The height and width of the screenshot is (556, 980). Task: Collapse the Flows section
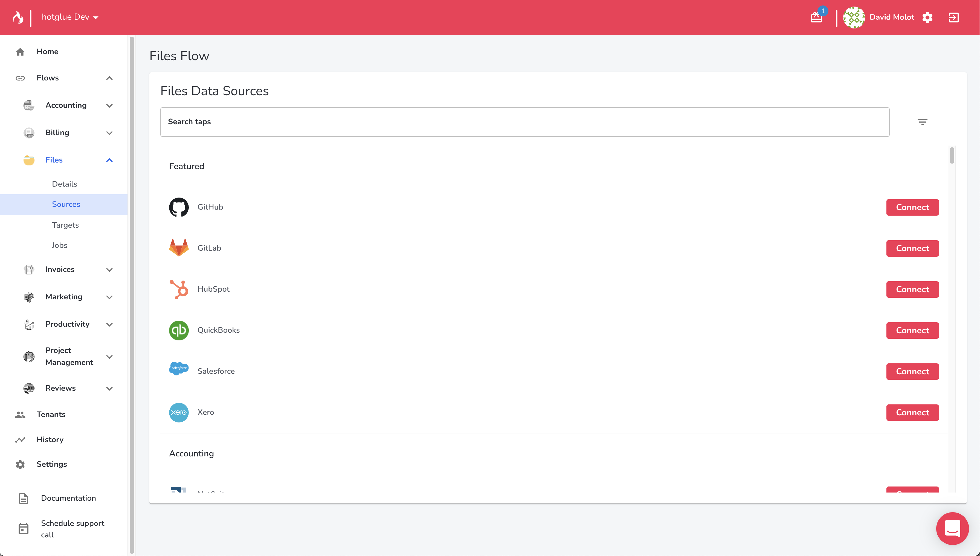[109, 78]
